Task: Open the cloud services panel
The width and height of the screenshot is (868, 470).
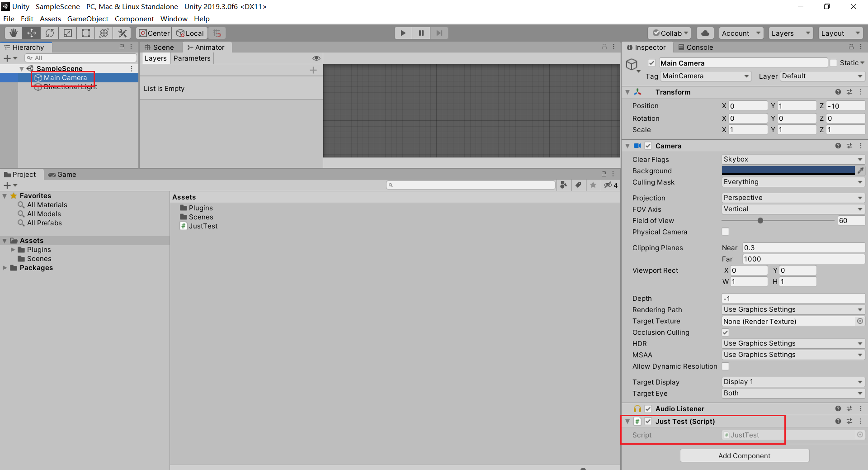Action: coord(705,33)
